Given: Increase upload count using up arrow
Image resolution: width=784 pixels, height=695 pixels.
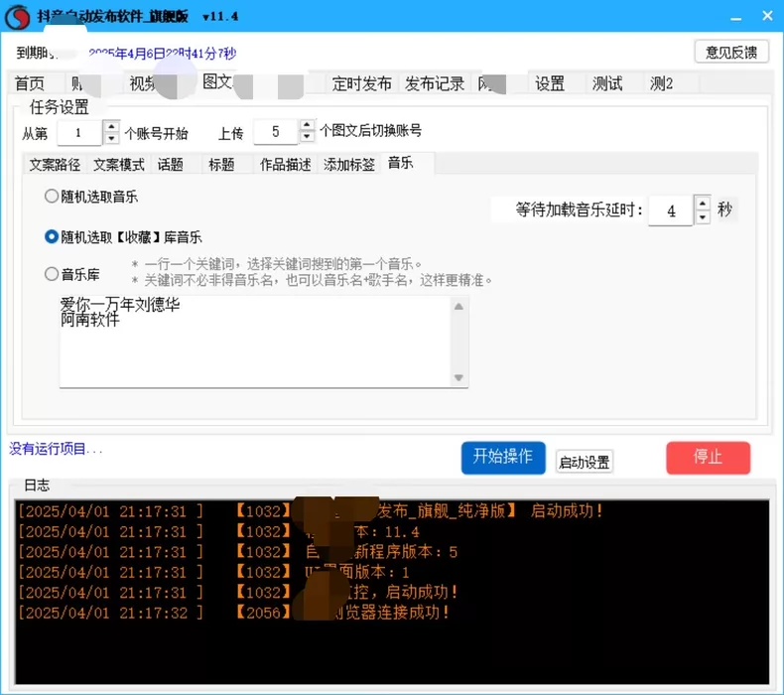Looking at the screenshot, I should click(307, 125).
